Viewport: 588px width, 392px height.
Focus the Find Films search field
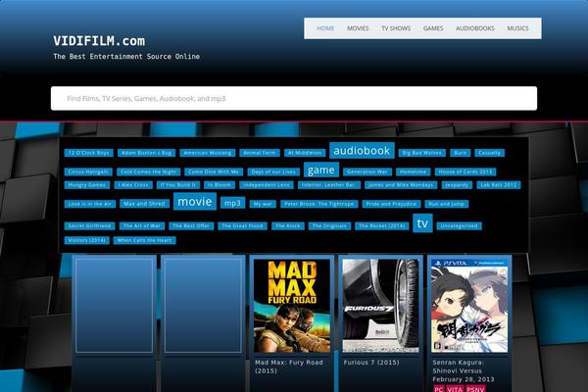[x=294, y=98]
